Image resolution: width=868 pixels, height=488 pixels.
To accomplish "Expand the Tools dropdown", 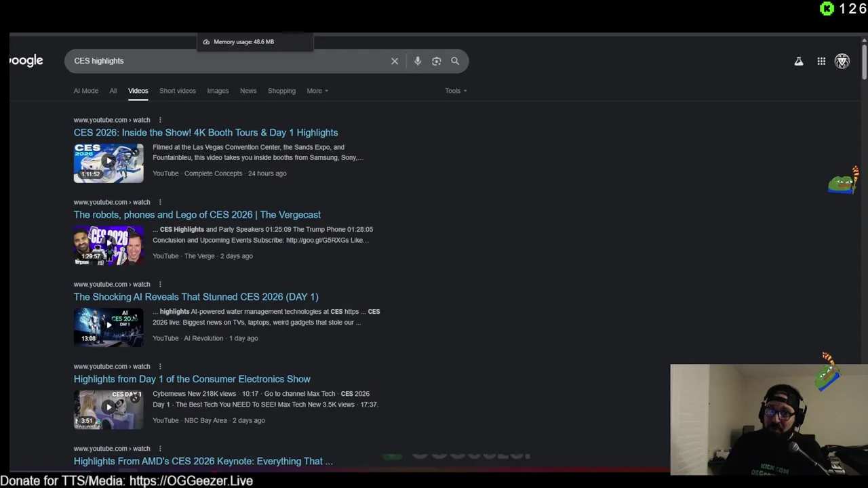I will pos(456,91).
